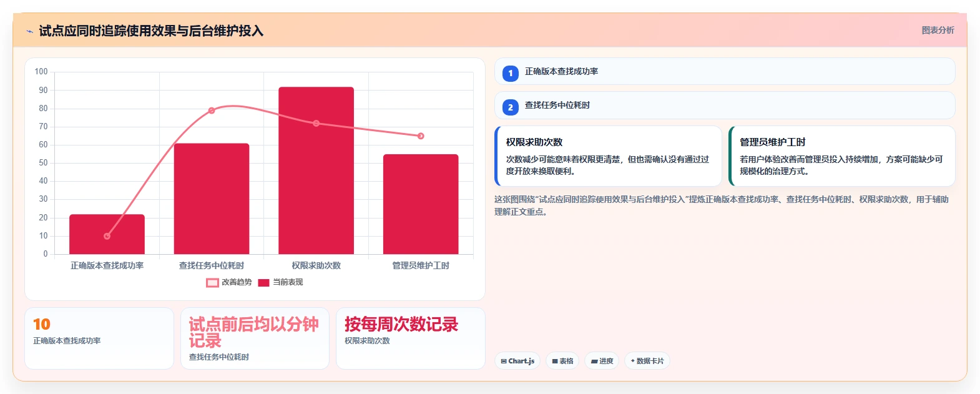Click the header title 试点应同时追踪使用效果与后台维护投入
The width and height of the screenshot is (980, 394).
tap(151, 31)
